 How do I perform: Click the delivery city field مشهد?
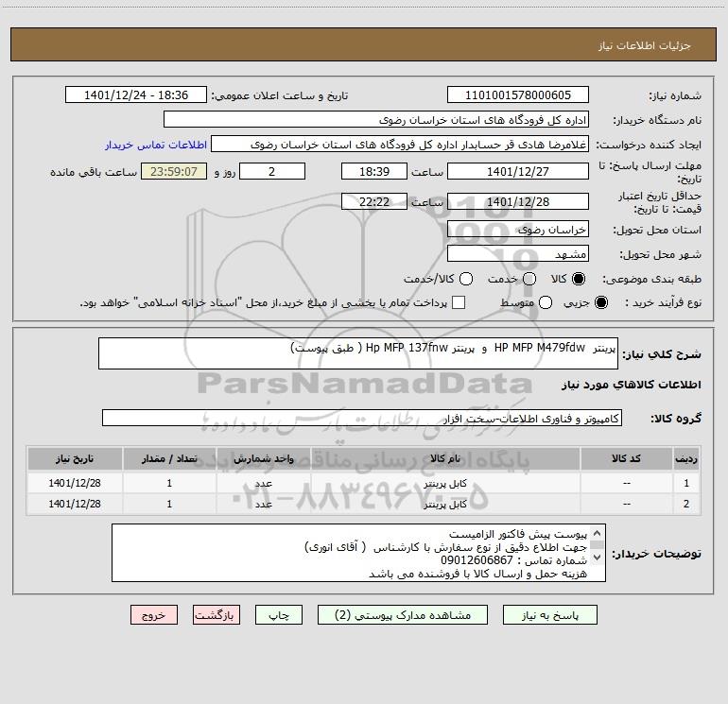(x=518, y=254)
